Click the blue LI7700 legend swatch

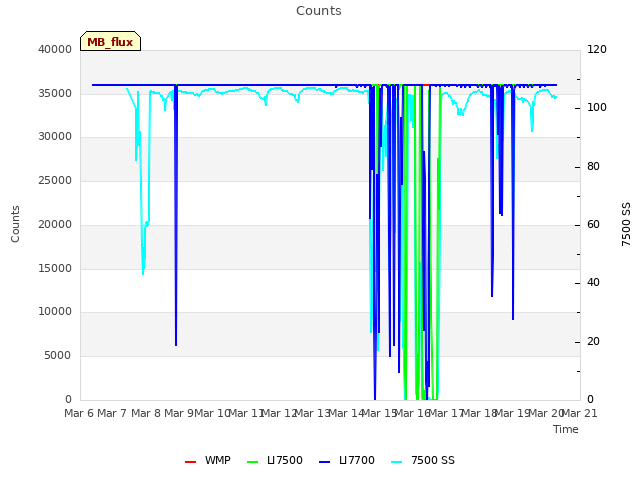tap(324, 462)
